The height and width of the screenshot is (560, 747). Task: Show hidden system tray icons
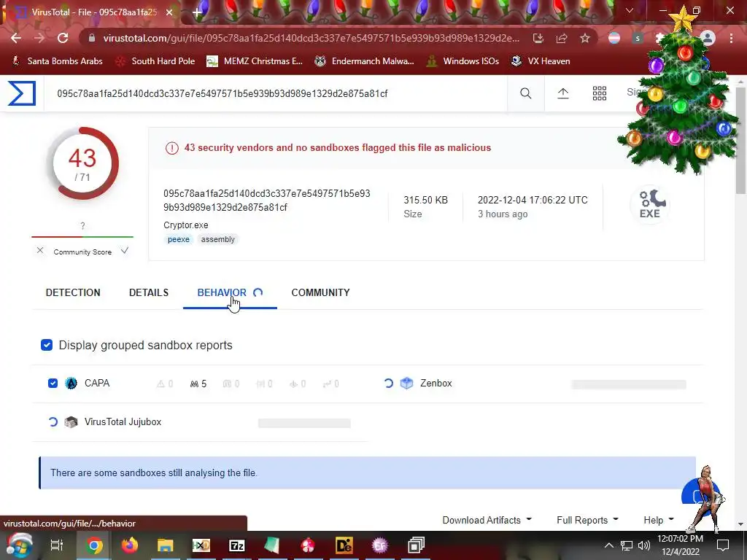pos(609,545)
